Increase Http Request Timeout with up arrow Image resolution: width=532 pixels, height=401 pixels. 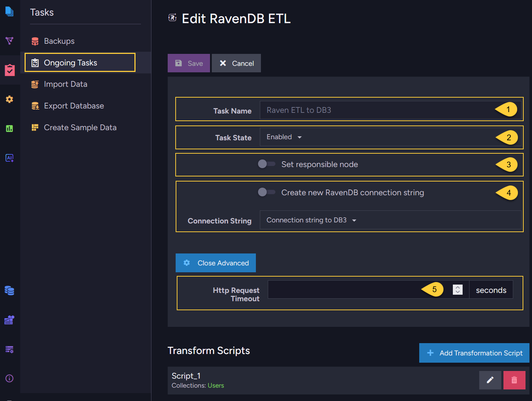coord(458,287)
